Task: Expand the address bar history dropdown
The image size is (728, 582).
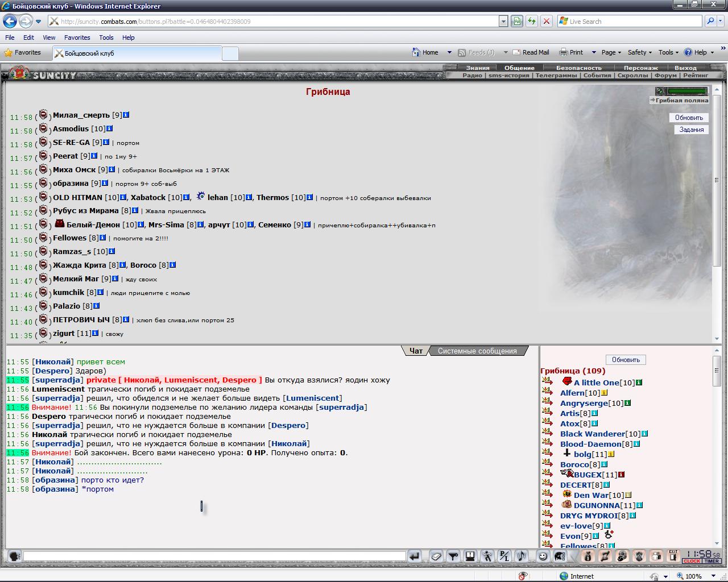Action: pos(503,21)
